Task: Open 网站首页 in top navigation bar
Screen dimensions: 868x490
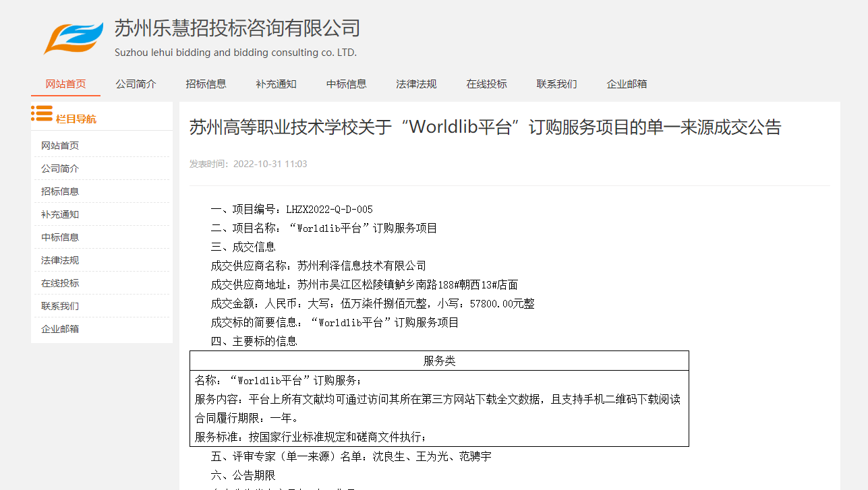Action: (65, 84)
